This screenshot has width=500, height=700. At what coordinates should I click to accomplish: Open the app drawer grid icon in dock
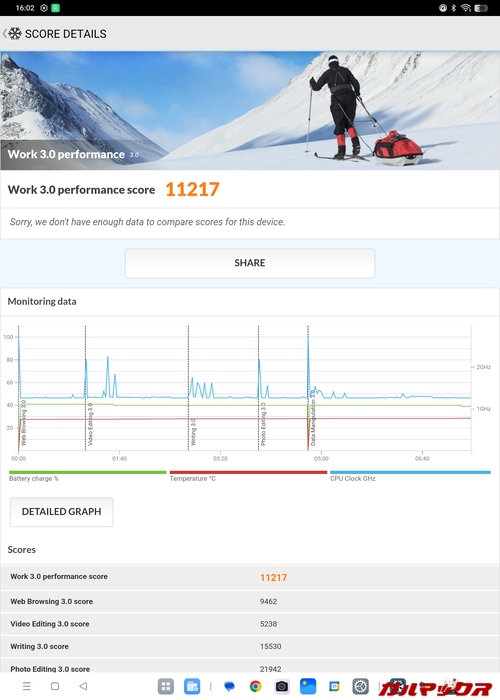coord(166,687)
